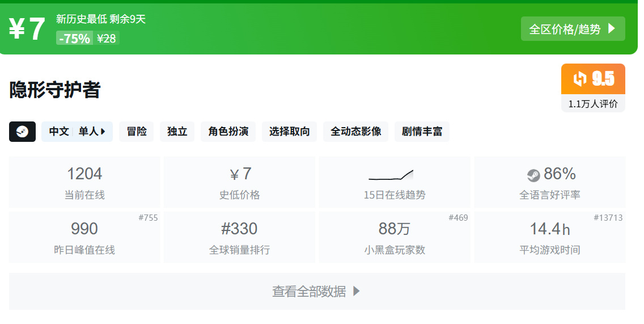Click the 990 昨日峰值在线 card
644x324 pixels.
pos(84,237)
